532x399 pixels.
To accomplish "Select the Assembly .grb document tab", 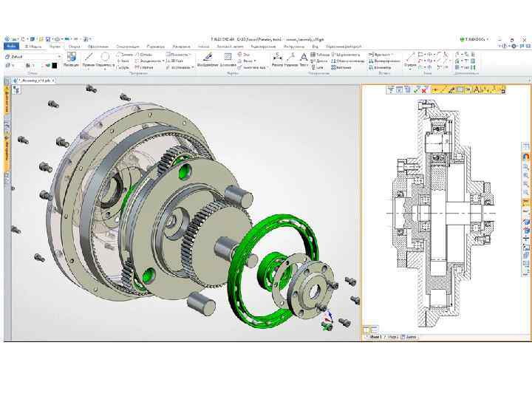I will [x=33, y=81].
